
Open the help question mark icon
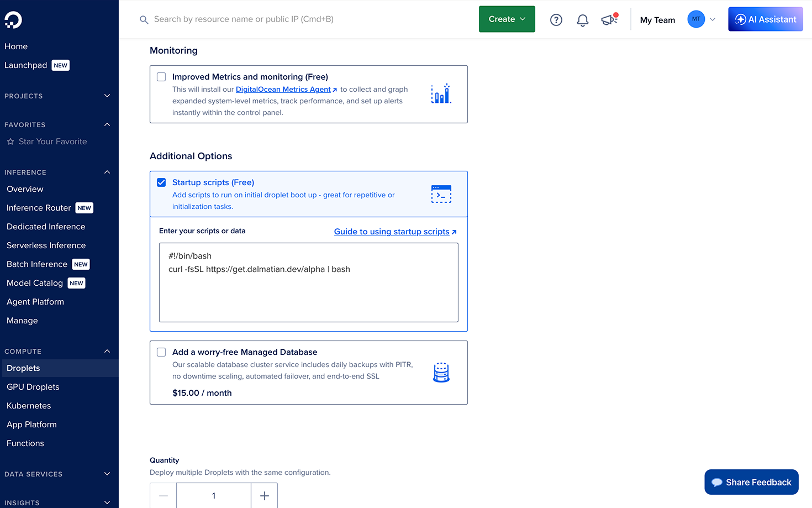pos(556,20)
